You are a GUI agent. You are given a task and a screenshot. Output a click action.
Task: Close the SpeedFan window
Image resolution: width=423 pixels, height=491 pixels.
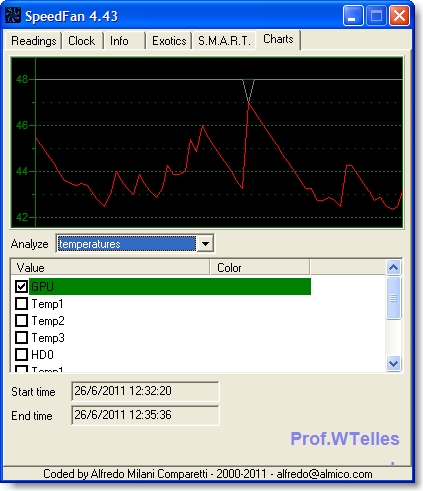point(399,16)
